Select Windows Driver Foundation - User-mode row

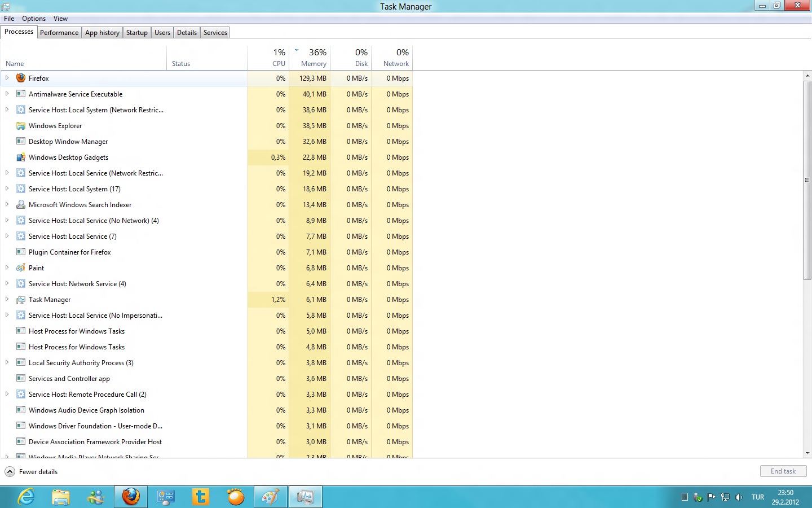[206, 426]
